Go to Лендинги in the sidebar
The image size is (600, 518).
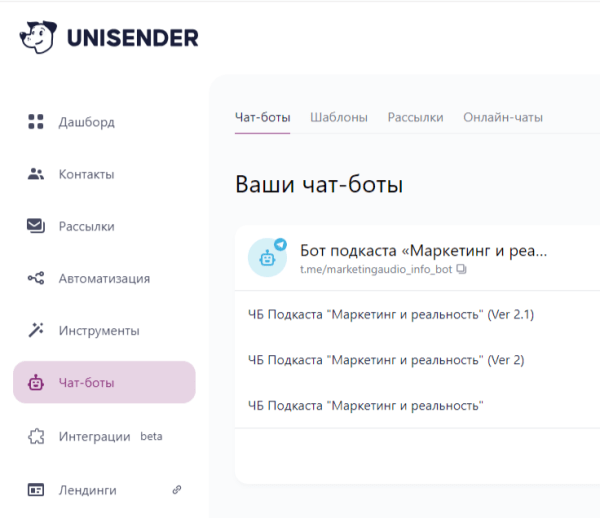tap(88, 490)
